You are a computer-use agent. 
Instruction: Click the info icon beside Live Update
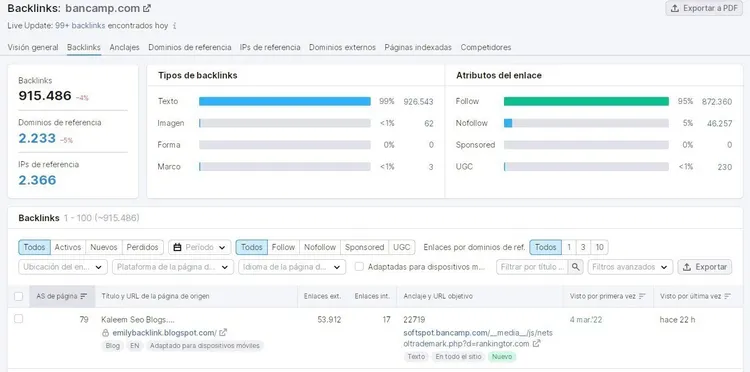(x=175, y=26)
